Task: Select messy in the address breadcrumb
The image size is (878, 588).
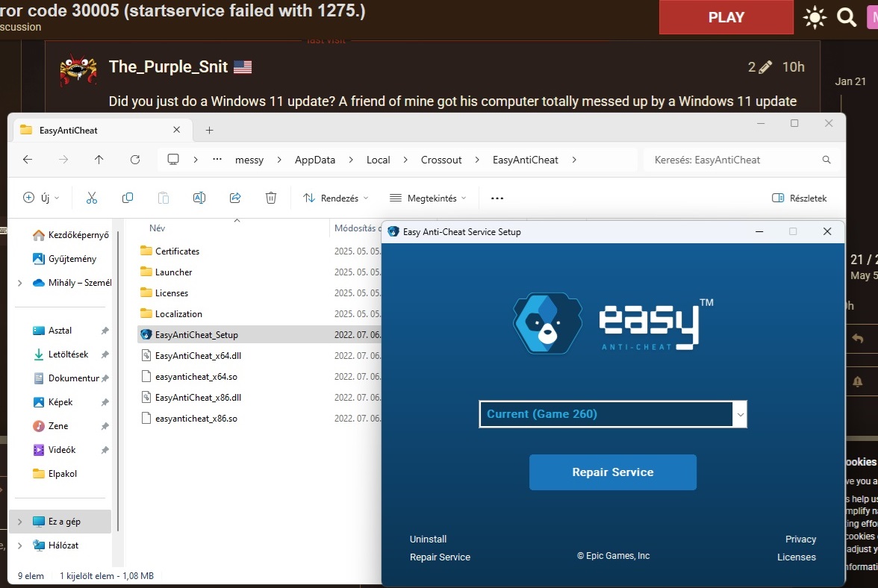Action: pyautogui.click(x=249, y=160)
